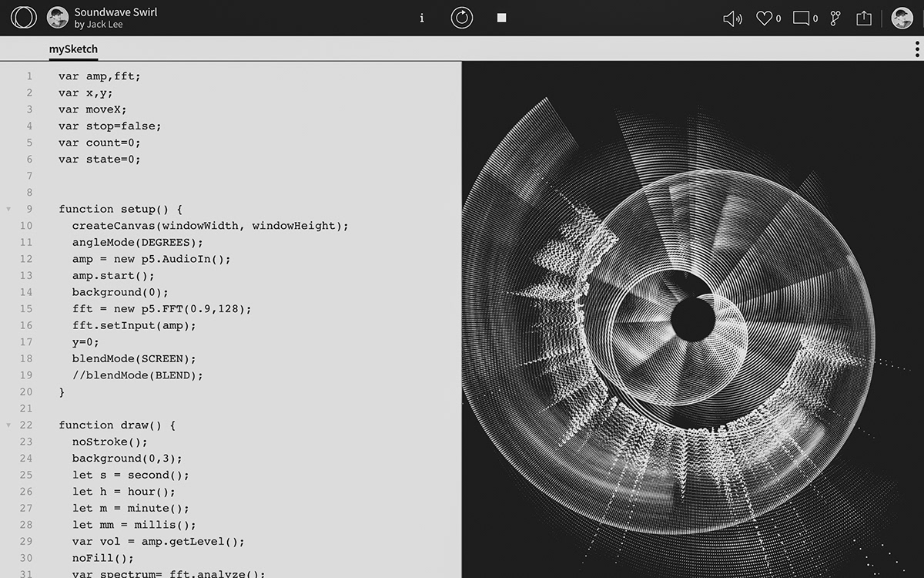Click line number 15 in the gutter
The height and width of the screenshot is (578, 924).
click(x=27, y=309)
